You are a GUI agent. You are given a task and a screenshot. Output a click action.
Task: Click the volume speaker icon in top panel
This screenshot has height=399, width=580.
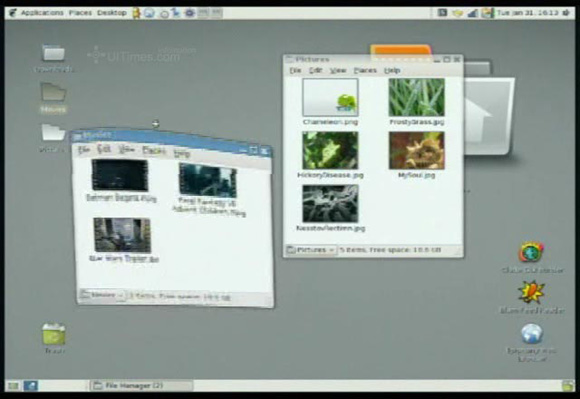coord(566,13)
